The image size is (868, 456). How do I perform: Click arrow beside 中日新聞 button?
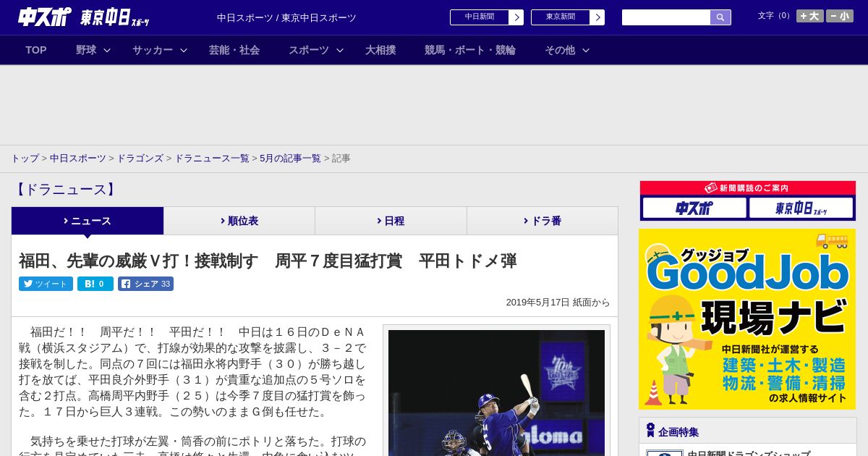(x=516, y=17)
